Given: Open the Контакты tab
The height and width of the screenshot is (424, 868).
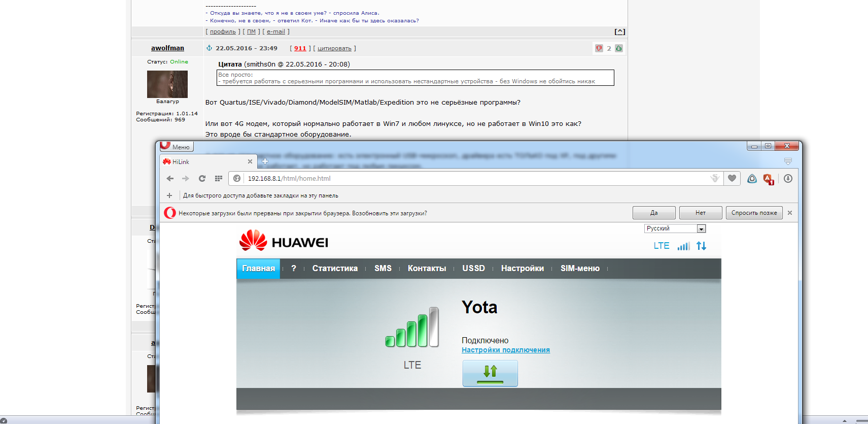Looking at the screenshot, I should point(427,269).
